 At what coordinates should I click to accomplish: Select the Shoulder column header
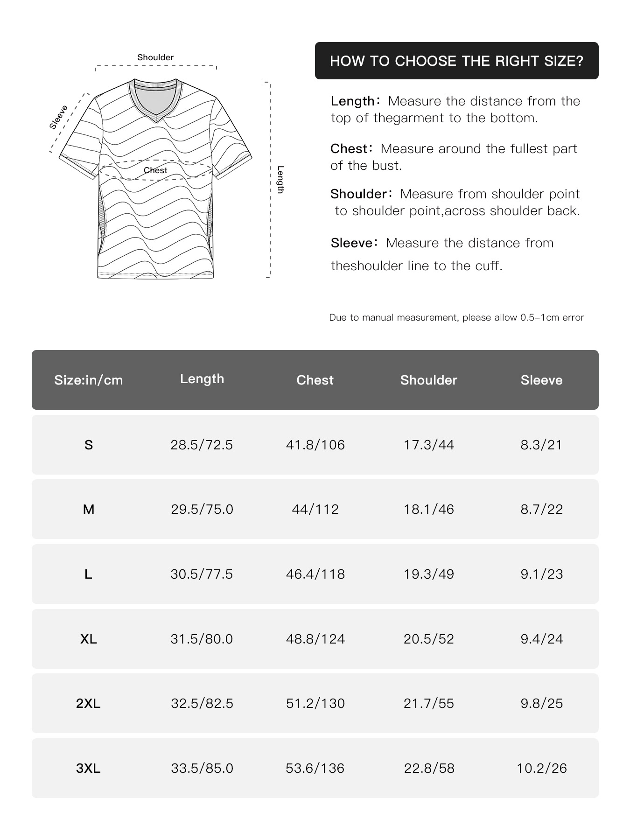pos(428,380)
